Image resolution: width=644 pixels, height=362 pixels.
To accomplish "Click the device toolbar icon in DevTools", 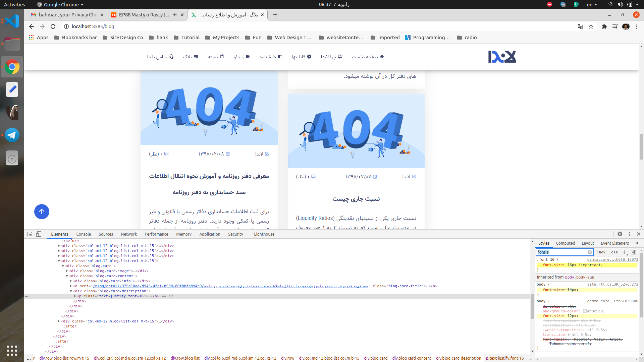I will click(39, 234).
